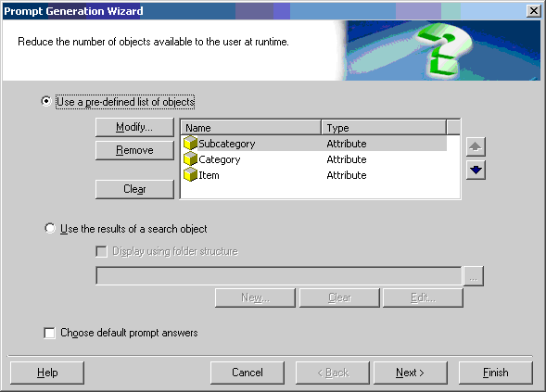Select 'Use the results of a search object'
Screen dimensions: 546x392
click(50, 228)
